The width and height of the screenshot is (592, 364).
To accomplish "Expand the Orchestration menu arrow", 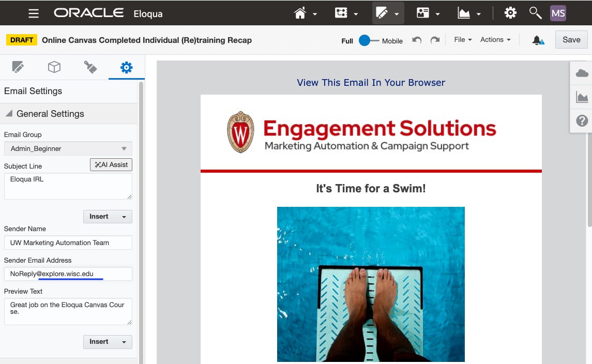I will pos(356,14).
